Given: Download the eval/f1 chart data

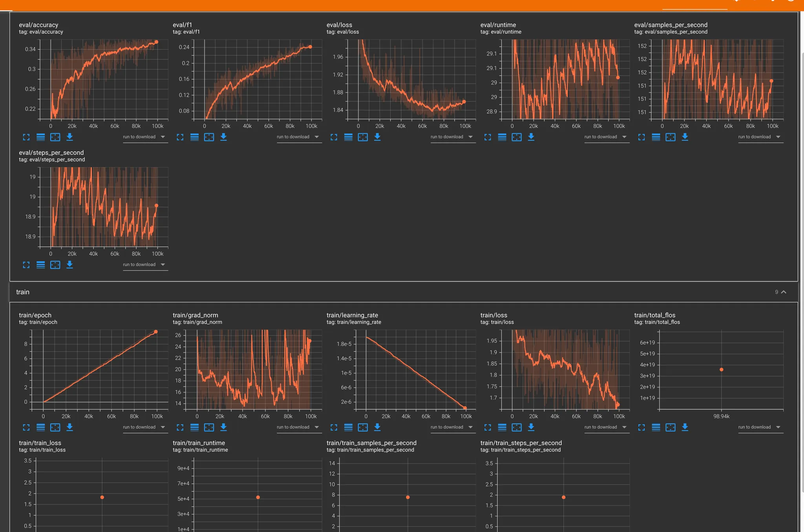Looking at the screenshot, I should [223, 137].
